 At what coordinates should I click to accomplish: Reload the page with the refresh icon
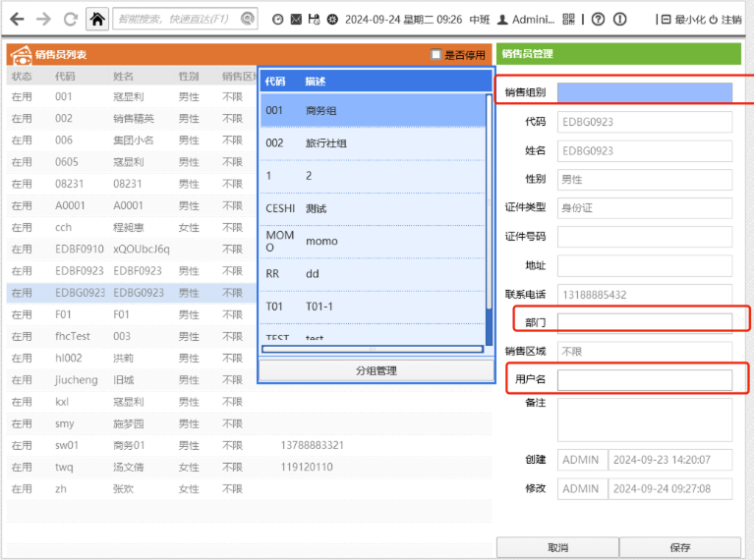71,20
